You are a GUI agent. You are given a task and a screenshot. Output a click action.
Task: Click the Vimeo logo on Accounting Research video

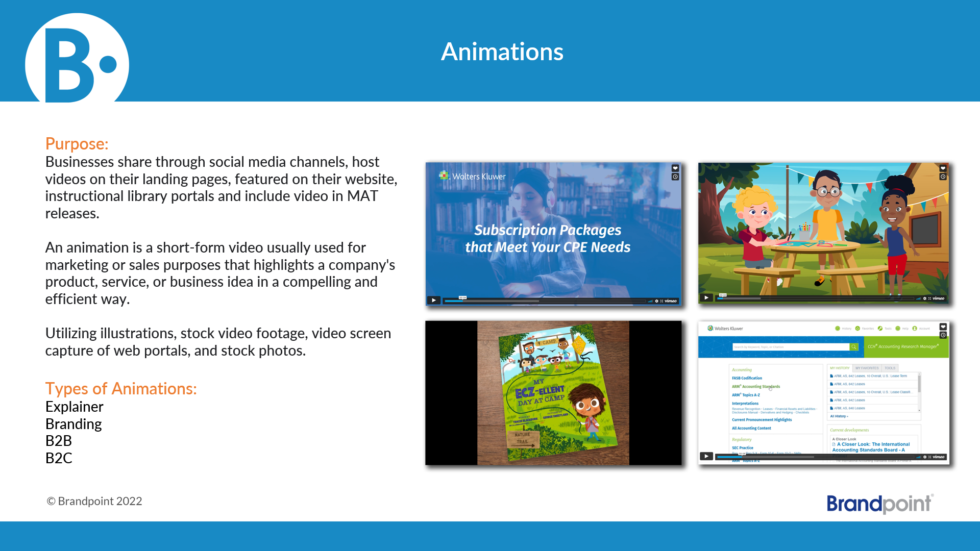point(939,457)
